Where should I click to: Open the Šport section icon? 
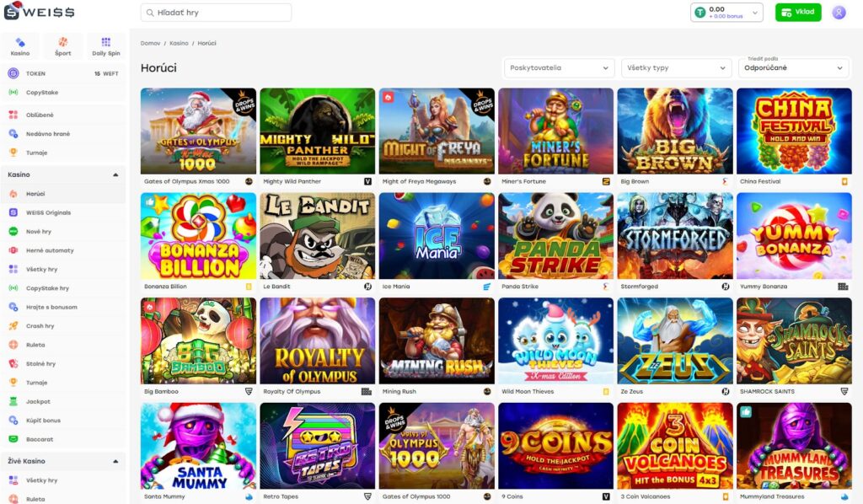(63, 46)
